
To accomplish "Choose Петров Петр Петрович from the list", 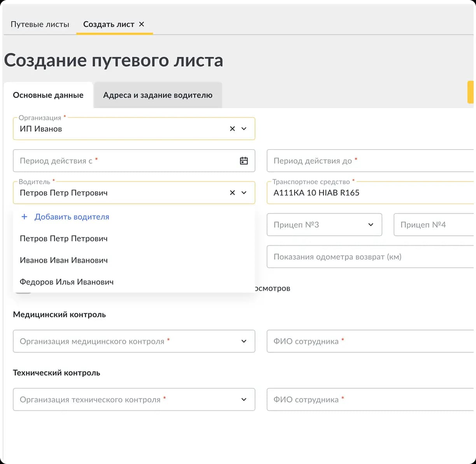I will (x=134, y=239).
